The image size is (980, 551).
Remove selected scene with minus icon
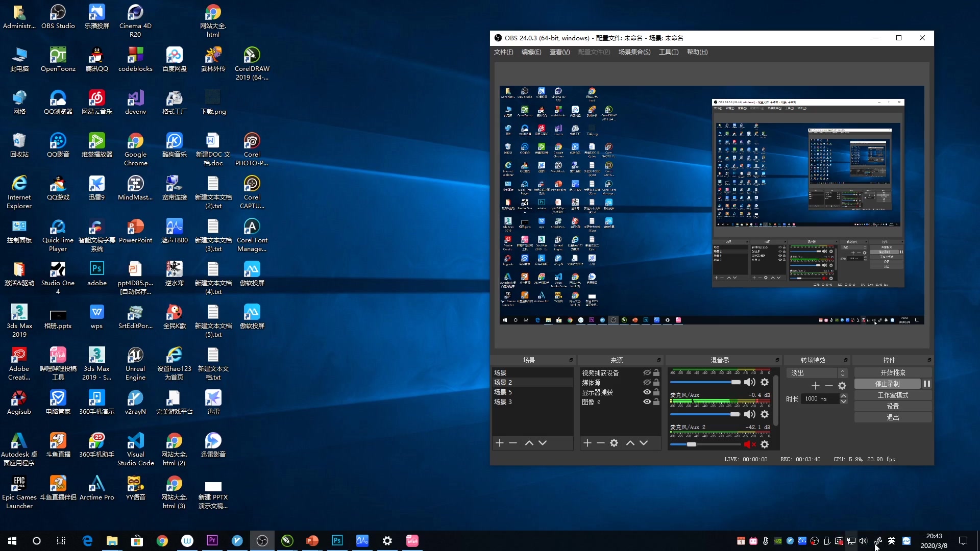click(x=513, y=443)
